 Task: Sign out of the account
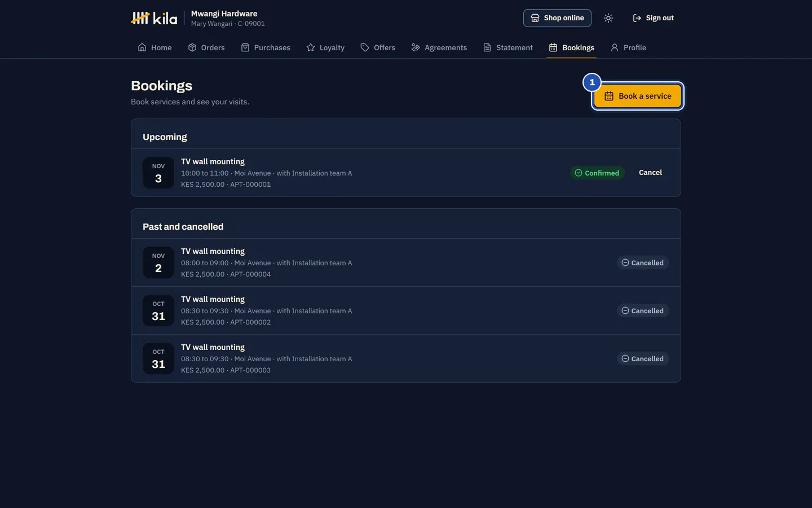point(653,18)
